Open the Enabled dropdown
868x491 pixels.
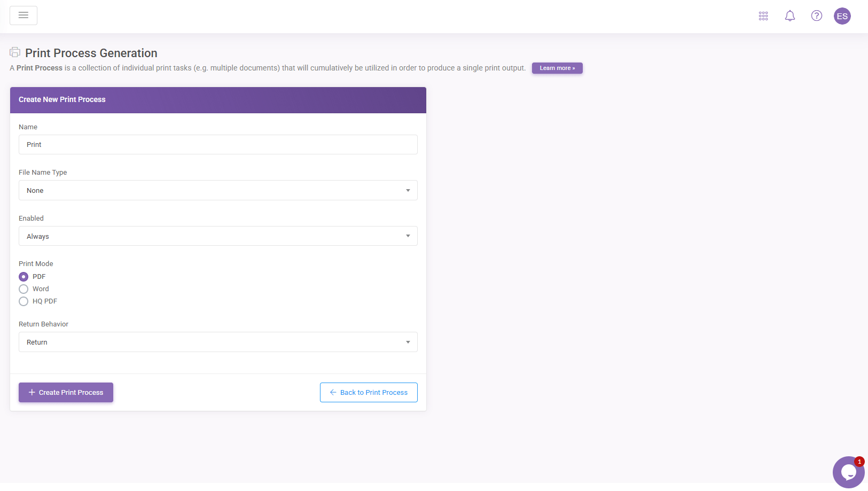218,236
